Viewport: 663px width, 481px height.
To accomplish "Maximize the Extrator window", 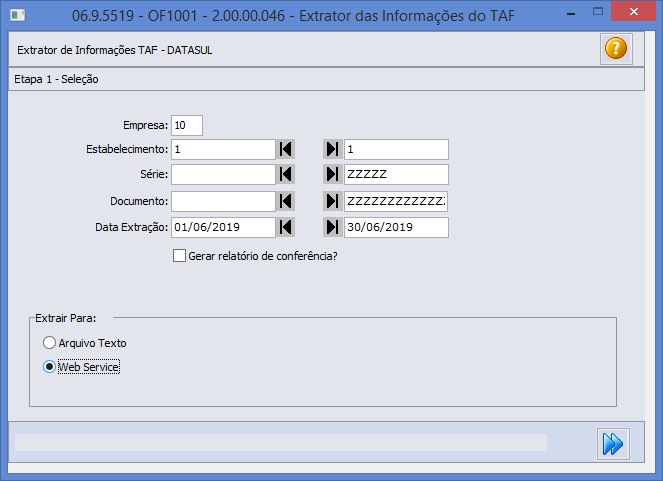I will pyautogui.click(x=597, y=12).
